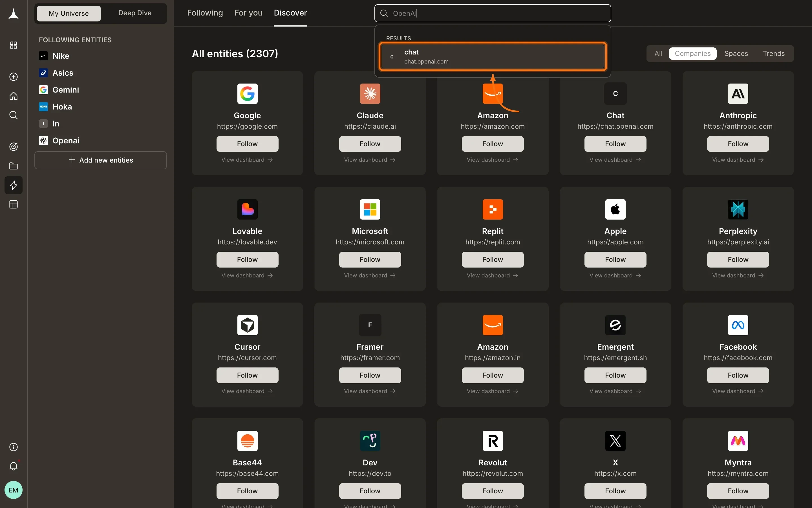Click the app logo at top of sidebar
The height and width of the screenshot is (508, 812).
(14, 14)
